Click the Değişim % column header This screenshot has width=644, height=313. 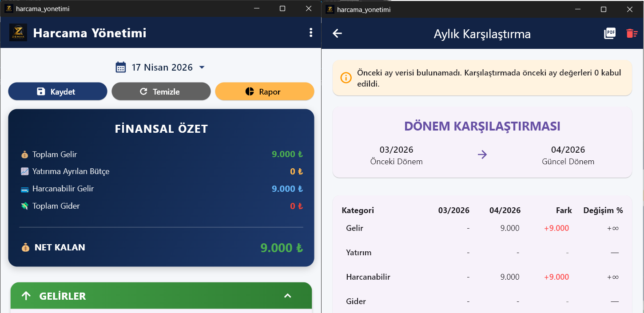coord(603,210)
